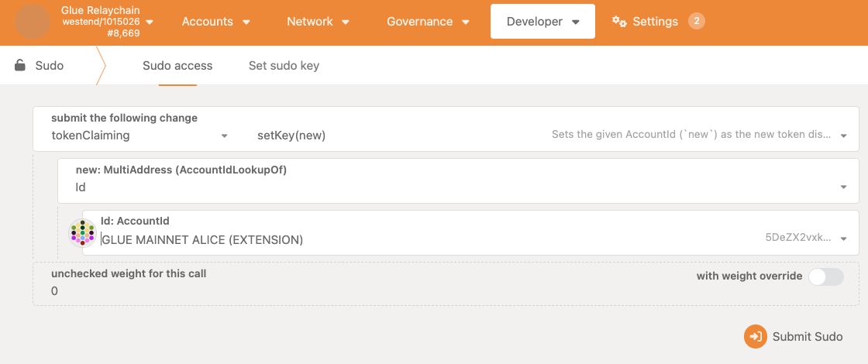Click the Settings gears icon
The width and height of the screenshot is (868, 364).
tap(619, 22)
